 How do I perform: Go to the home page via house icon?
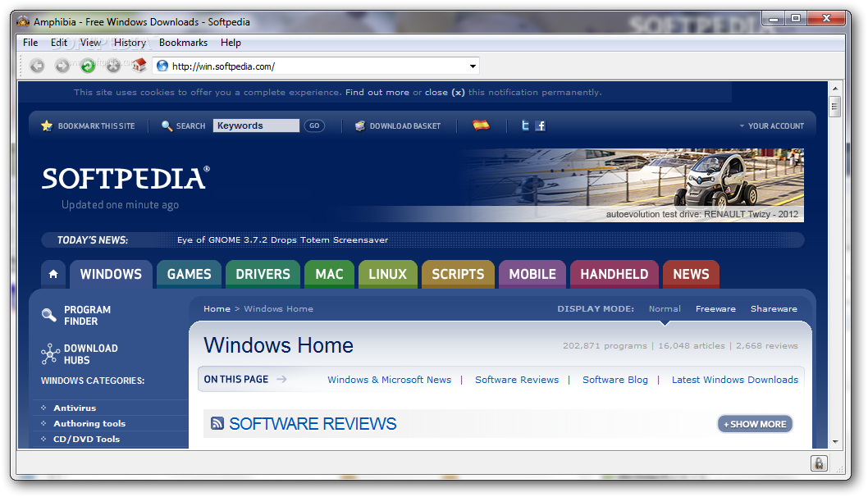(x=139, y=66)
